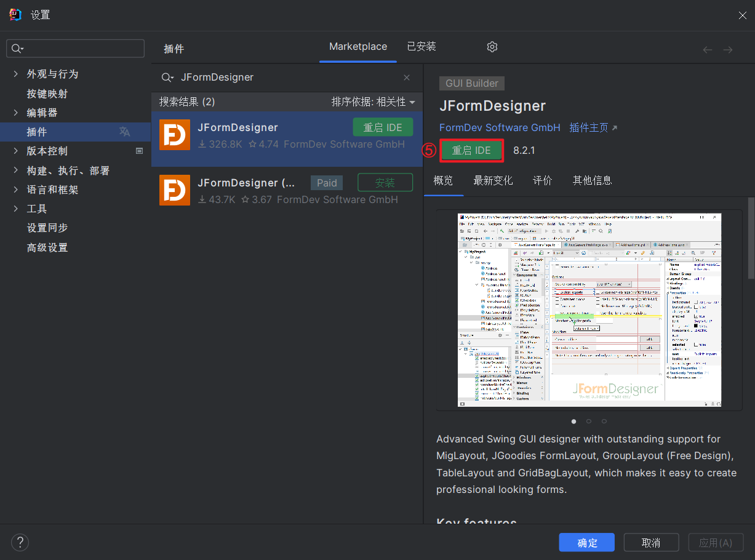Open the 概览 tab

coord(443,180)
